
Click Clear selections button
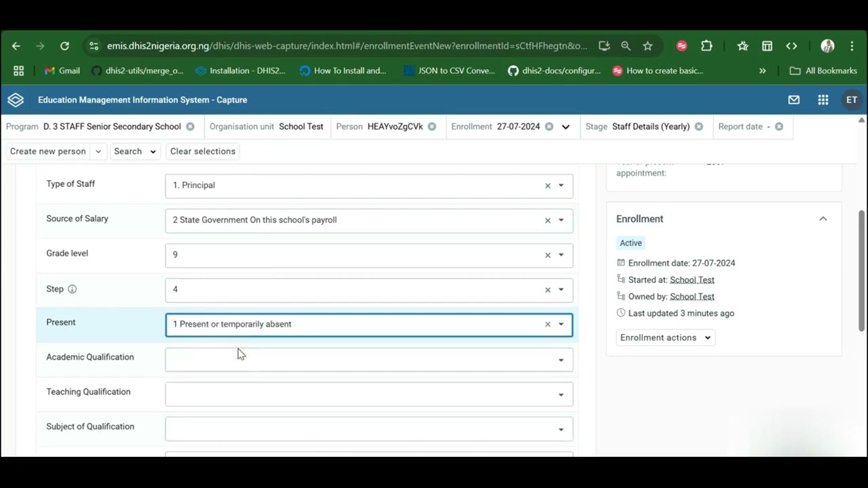(203, 151)
